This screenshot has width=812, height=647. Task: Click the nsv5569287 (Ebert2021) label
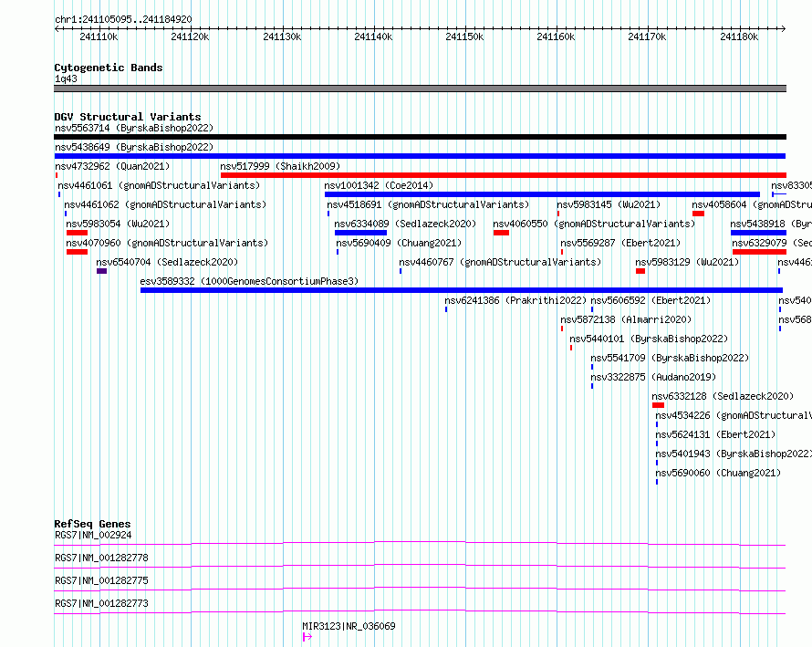click(x=620, y=243)
